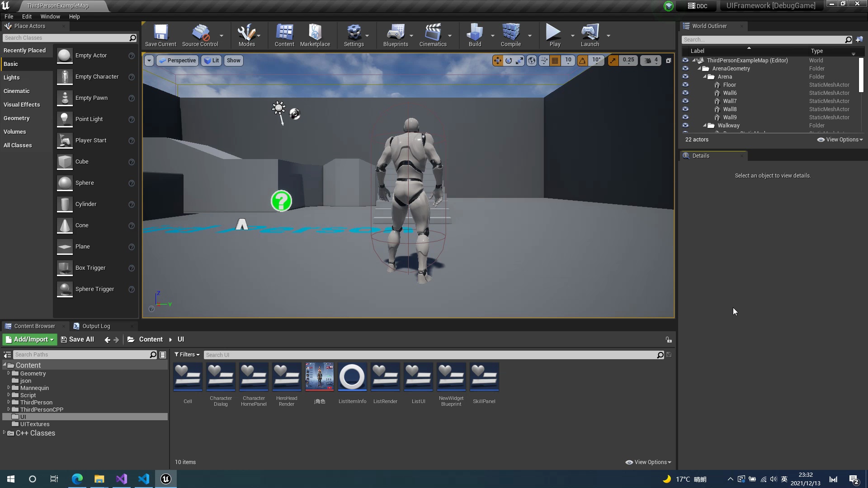Screen dimensions: 868x488
Task: Expand the Geometry folder in the tree
Action: [9, 373]
